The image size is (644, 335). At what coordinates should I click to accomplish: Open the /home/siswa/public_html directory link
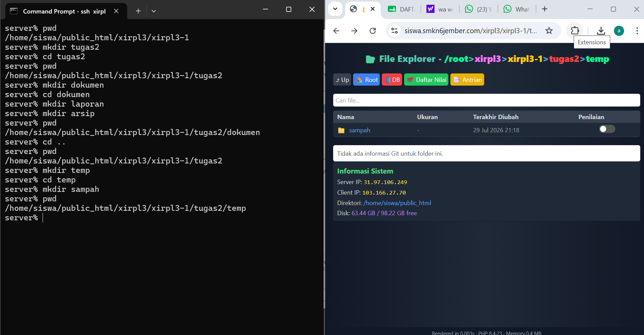(x=397, y=203)
